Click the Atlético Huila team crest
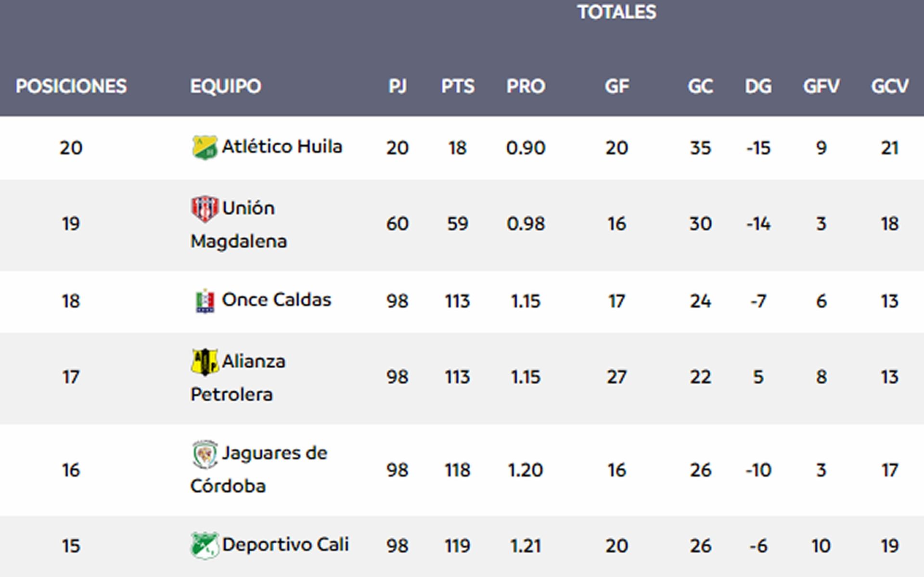 (205, 147)
